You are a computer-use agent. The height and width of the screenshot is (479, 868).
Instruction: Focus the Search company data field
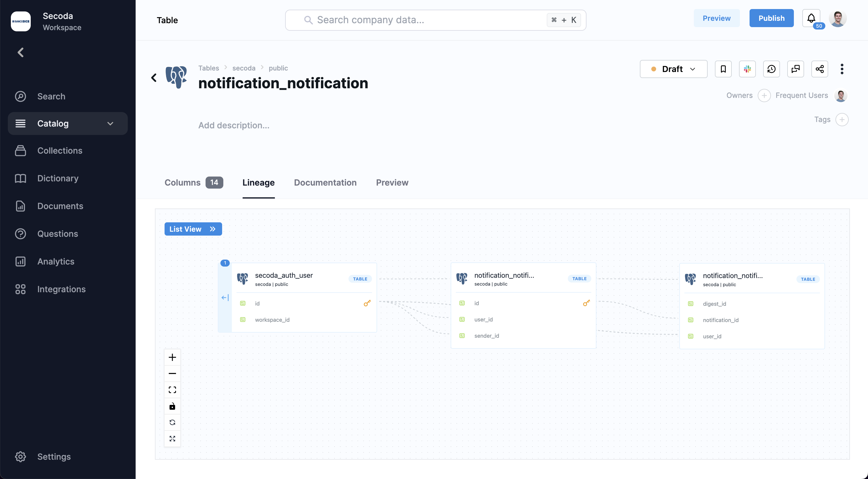point(435,20)
